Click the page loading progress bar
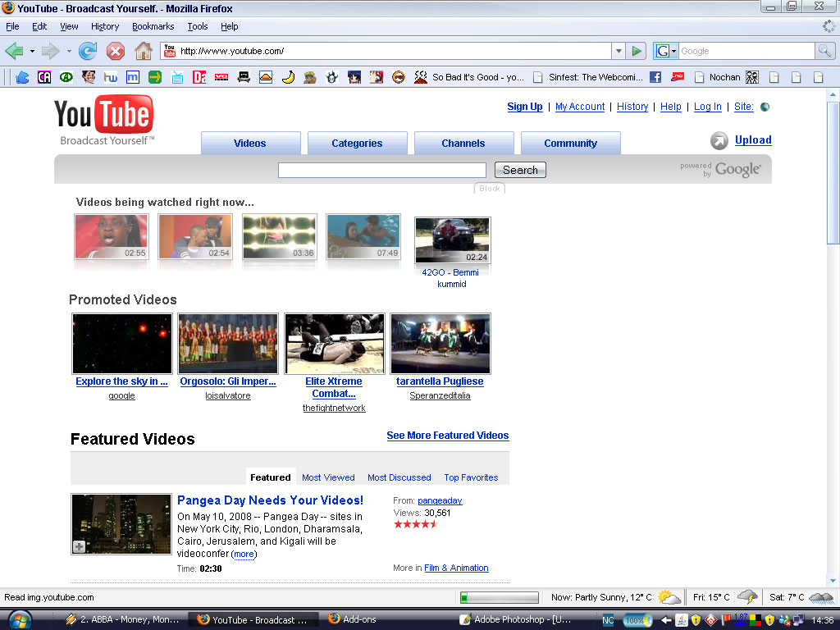Screen dimensions: 840x630 pos(500,597)
